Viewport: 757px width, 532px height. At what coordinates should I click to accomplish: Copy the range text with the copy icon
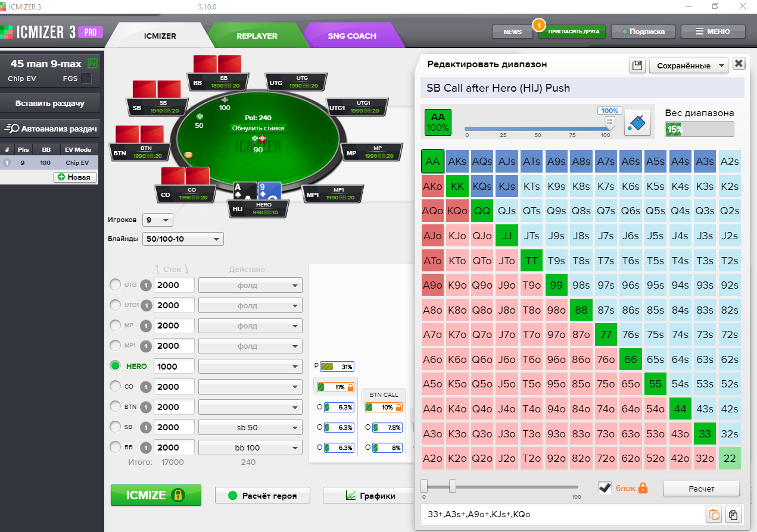pyautogui.click(x=734, y=514)
